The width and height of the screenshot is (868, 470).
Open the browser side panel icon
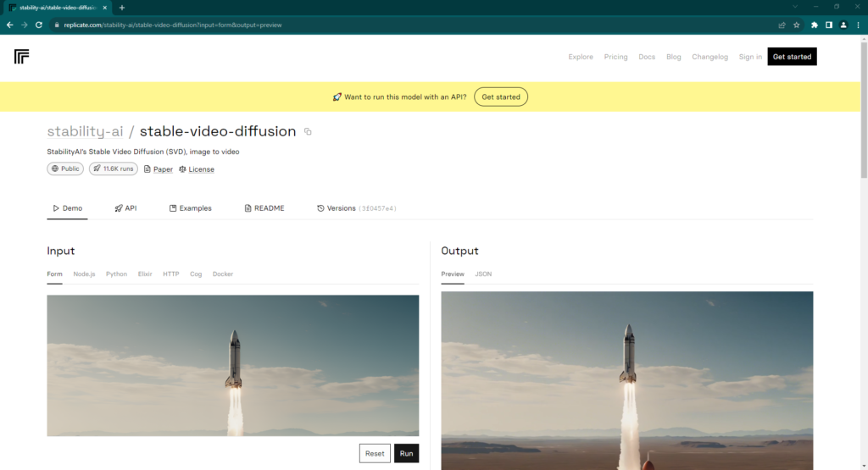829,25
